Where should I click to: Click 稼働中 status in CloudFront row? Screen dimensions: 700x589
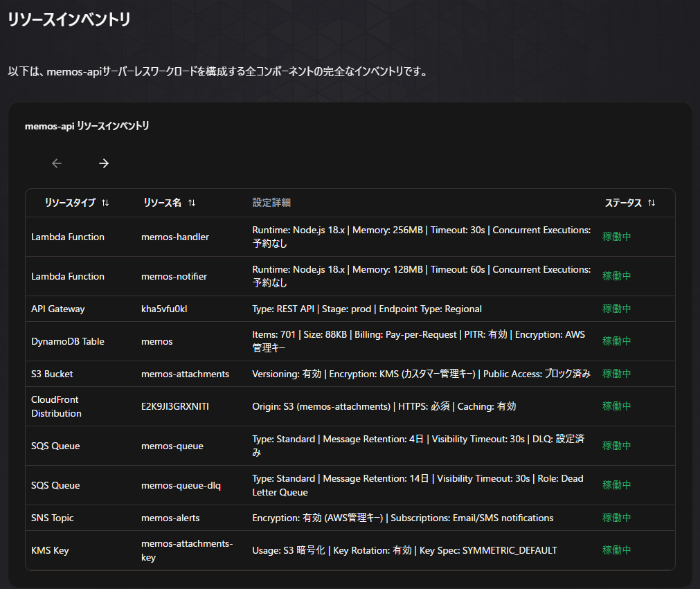[x=616, y=406]
